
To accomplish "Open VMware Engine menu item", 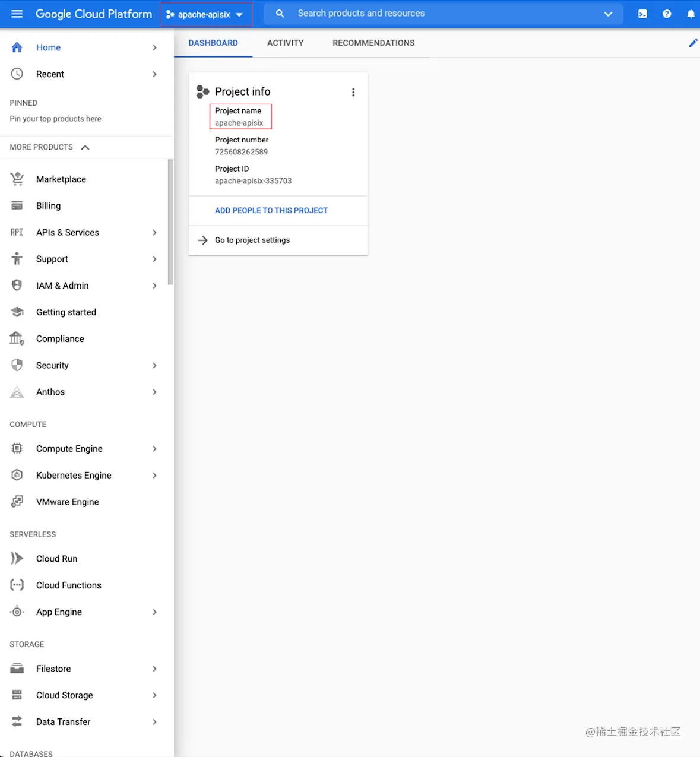I will 67,502.
